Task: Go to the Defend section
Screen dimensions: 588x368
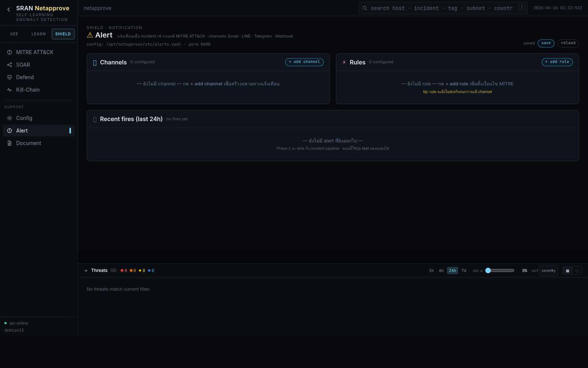Action: [25, 77]
